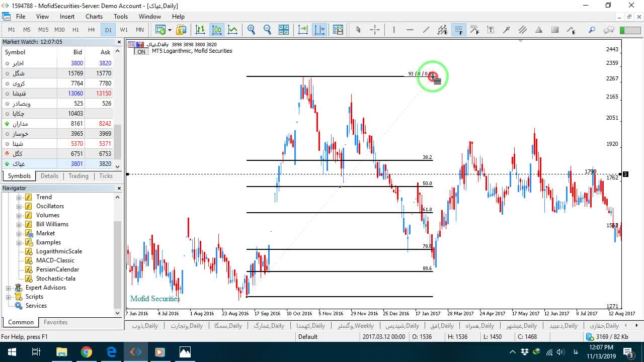Screen dimensions: 644x362
Task: Expand the Market folder
Action: [19, 233]
